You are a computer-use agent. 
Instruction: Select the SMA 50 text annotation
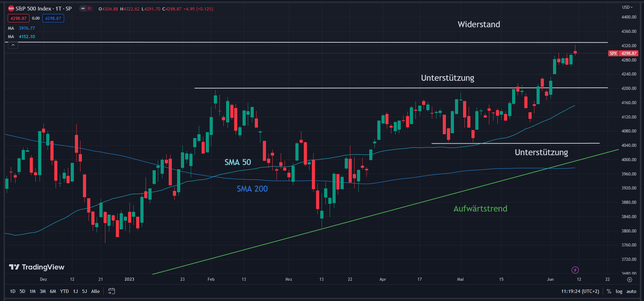pos(238,162)
